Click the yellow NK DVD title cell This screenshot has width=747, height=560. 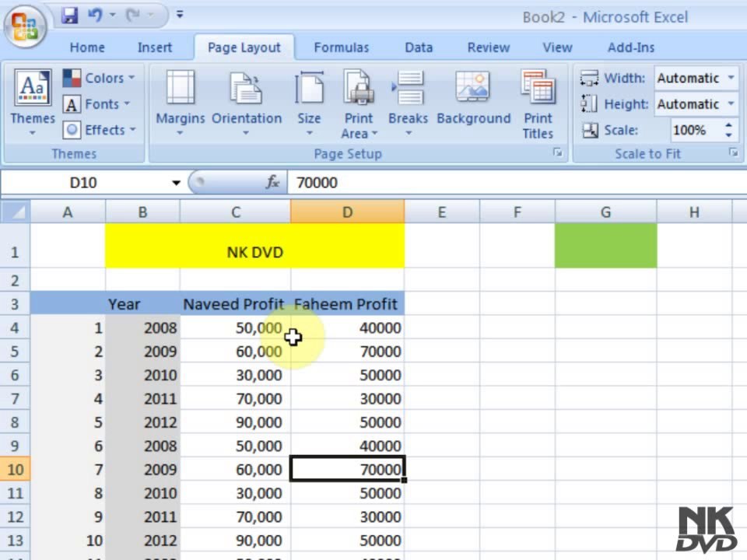click(255, 247)
